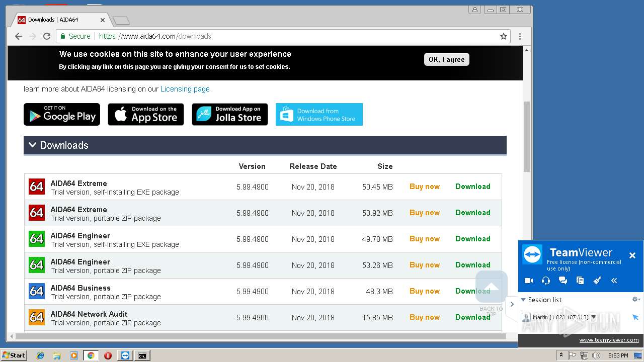The width and height of the screenshot is (644, 362).
Task: Collapse TeamViewer panel with double-chevron icon
Action: coord(614,281)
